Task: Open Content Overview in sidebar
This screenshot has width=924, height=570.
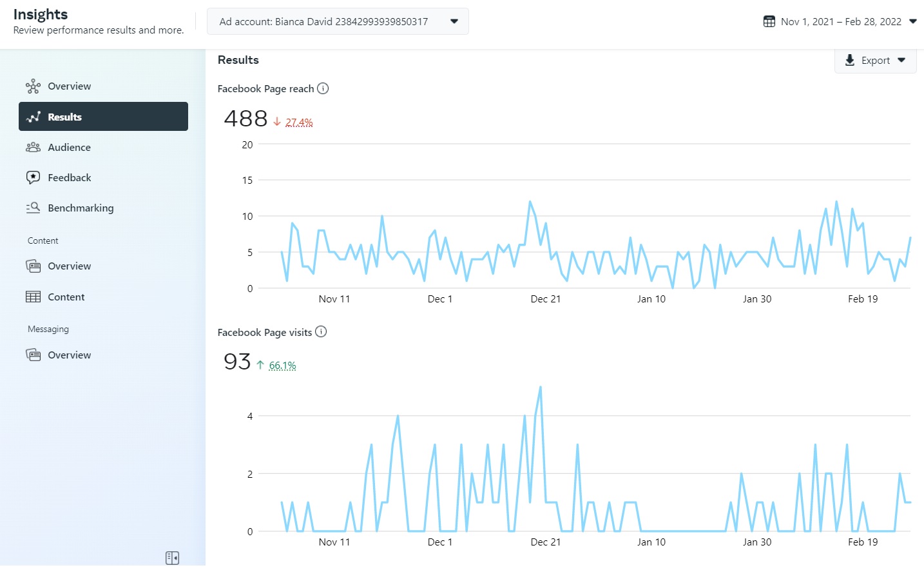Action: 69,266
